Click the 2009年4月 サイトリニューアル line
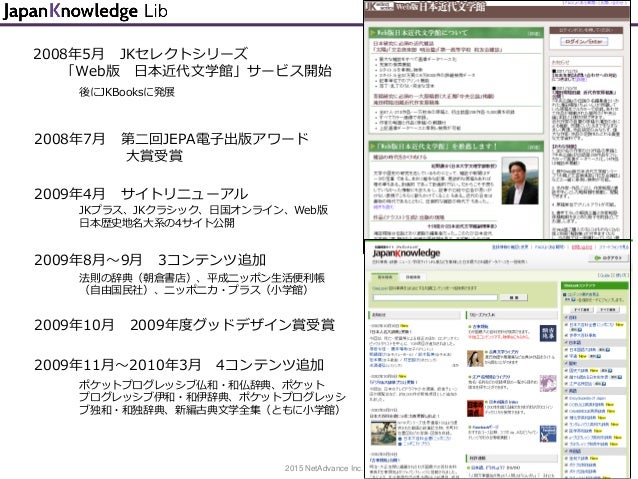This screenshot has width=638, height=479. point(141,194)
